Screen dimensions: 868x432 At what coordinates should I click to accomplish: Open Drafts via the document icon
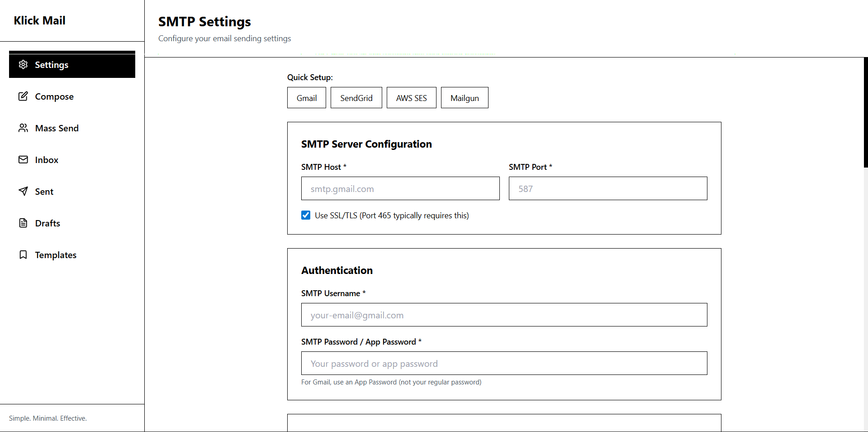[23, 223]
